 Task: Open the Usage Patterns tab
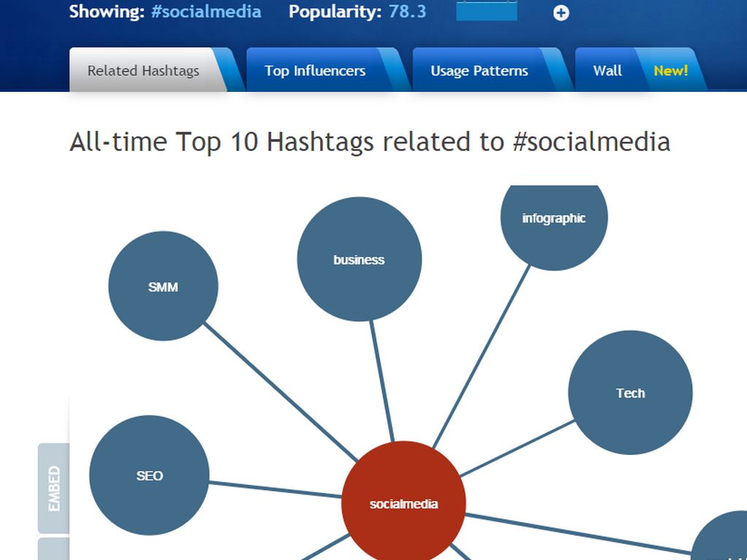click(479, 71)
